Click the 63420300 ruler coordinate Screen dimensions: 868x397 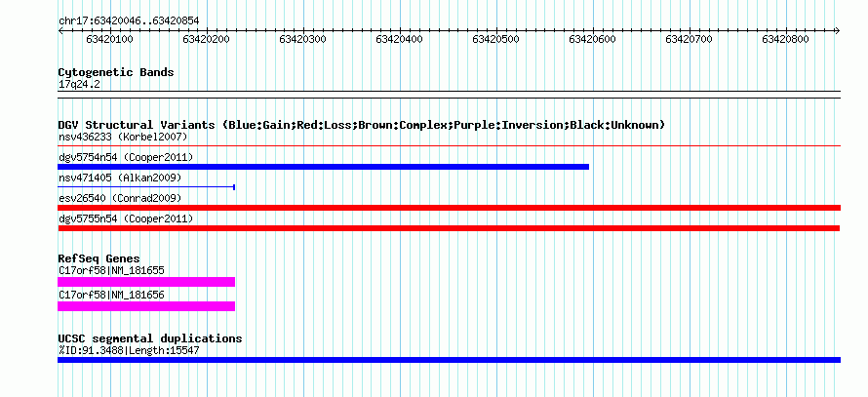coord(303,39)
